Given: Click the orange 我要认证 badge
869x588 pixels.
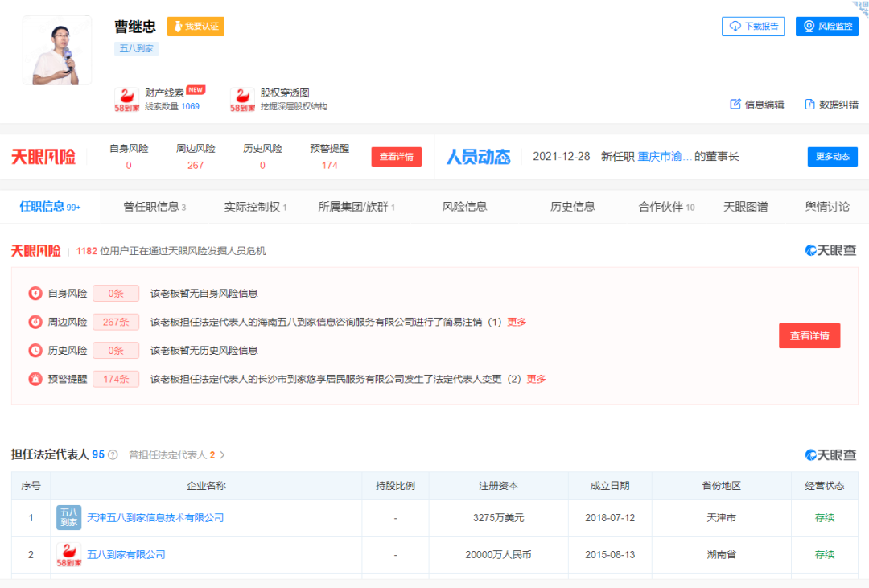Looking at the screenshot, I should pyautogui.click(x=196, y=27).
